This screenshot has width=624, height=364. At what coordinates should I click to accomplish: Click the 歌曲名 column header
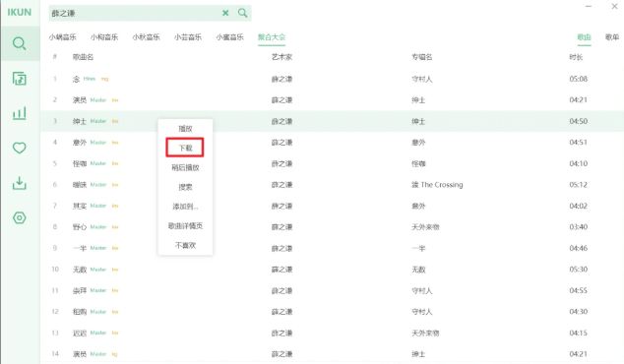click(x=83, y=57)
